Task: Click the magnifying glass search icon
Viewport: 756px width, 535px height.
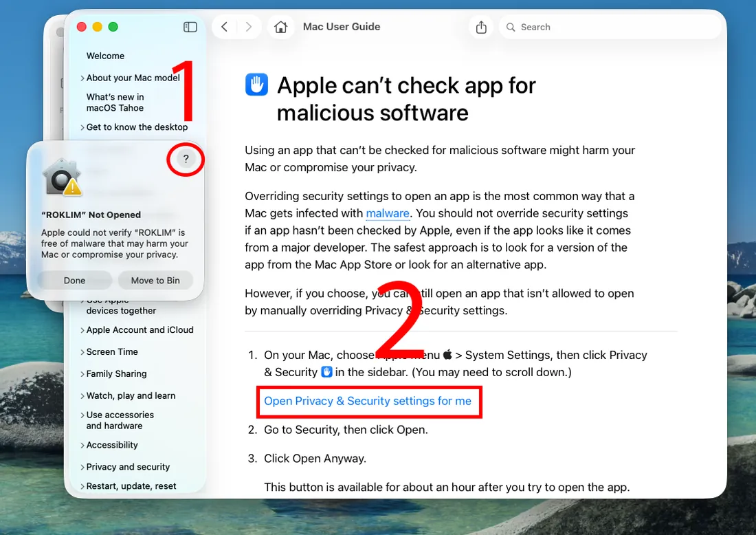Action: pyautogui.click(x=511, y=27)
